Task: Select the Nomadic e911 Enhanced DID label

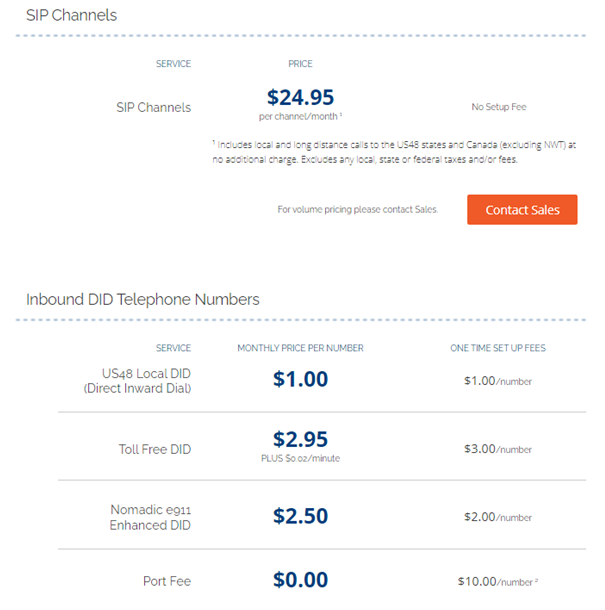Action: [x=151, y=517]
